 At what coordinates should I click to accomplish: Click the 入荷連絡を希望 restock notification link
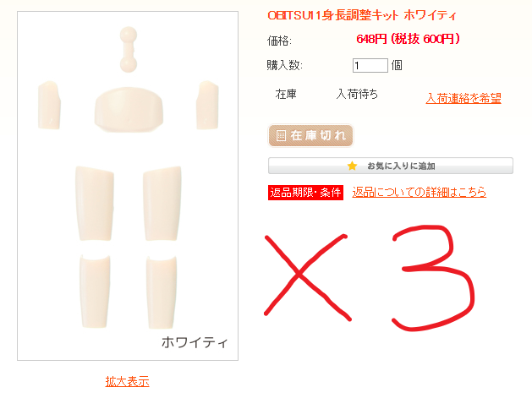click(463, 98)
